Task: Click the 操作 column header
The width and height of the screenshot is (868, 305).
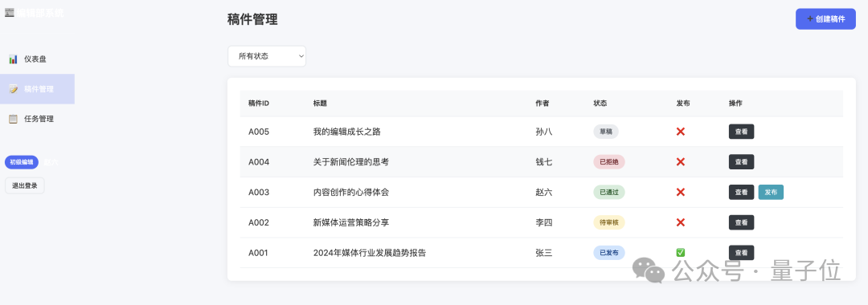Action: (735, 104)
